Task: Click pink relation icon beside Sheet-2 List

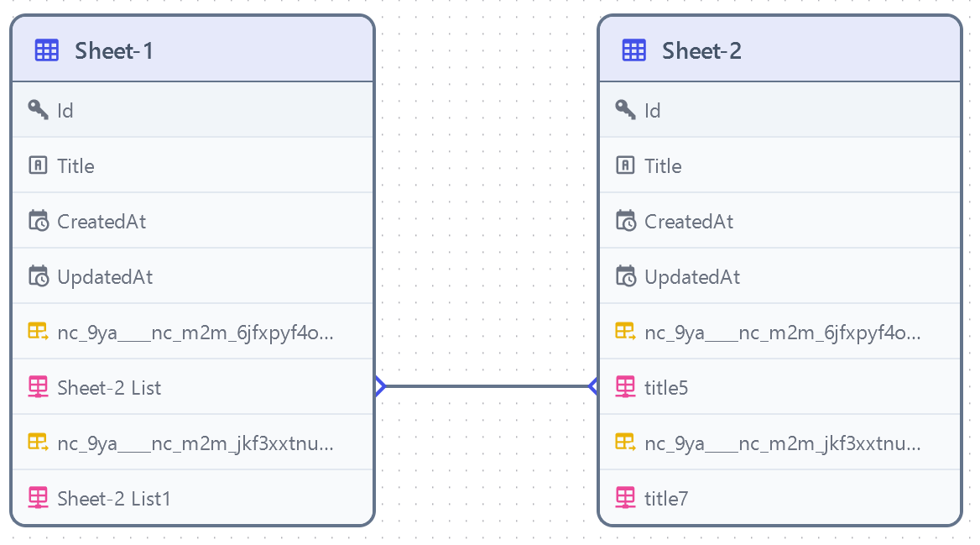Action: pyautogui.click(x=38, y=386)
